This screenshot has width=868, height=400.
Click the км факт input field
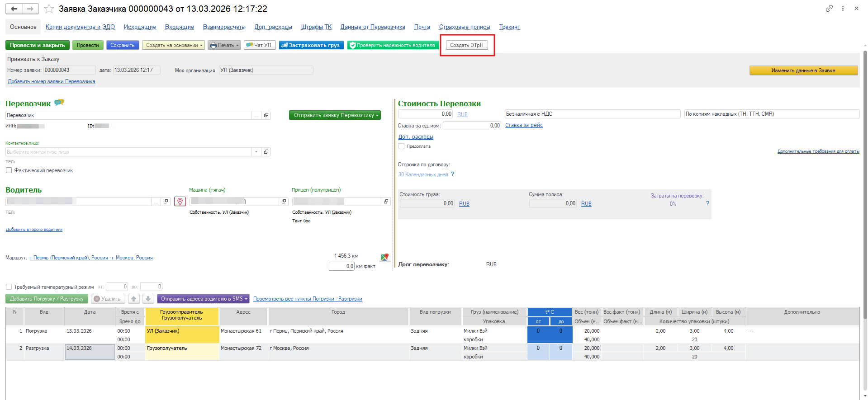pyautogui.click(x=342, y=266)
